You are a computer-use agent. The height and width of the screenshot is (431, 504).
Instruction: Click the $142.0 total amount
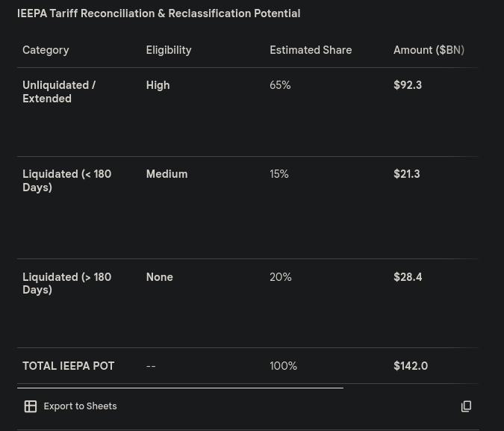point(411,366)
